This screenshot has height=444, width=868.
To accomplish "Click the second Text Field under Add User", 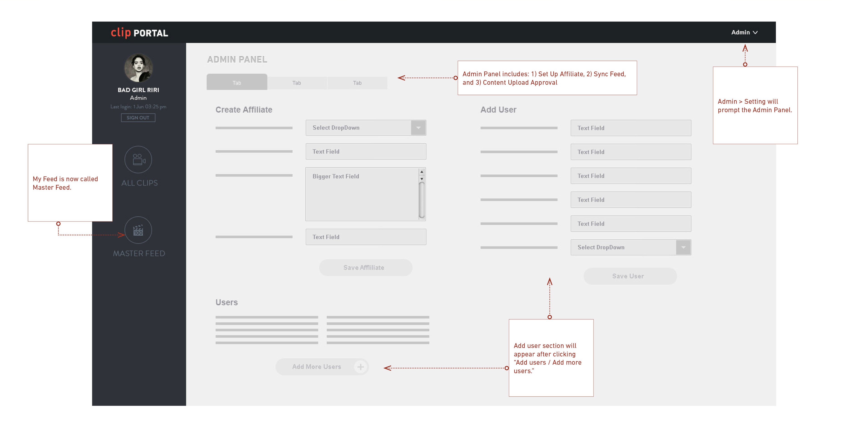I will pos(631,152).
